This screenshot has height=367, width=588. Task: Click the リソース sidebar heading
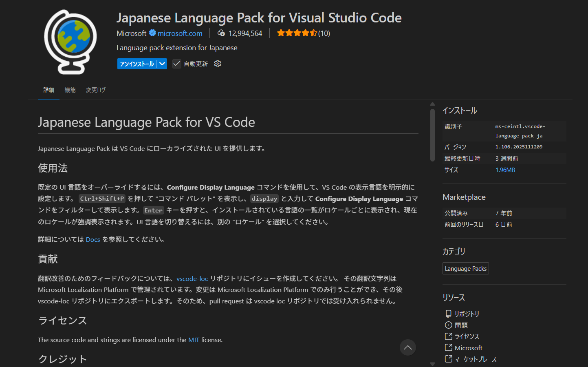coord(454,297)
